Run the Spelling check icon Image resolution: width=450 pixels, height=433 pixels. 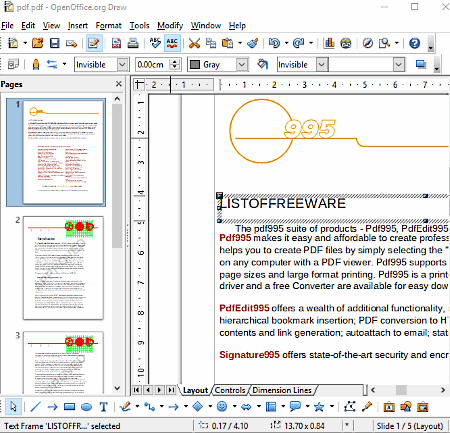155,43
